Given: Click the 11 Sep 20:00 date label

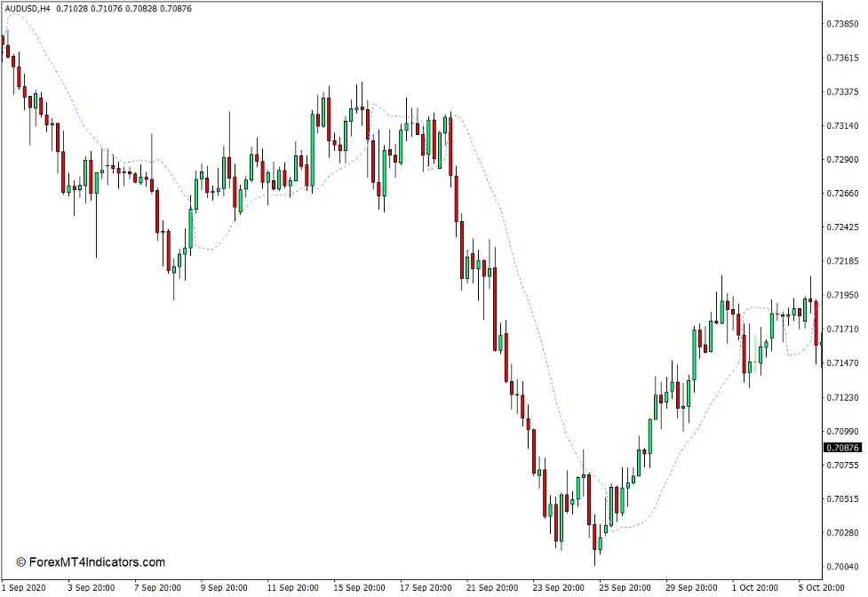Looking at the screenshot, I should (291, 586).
